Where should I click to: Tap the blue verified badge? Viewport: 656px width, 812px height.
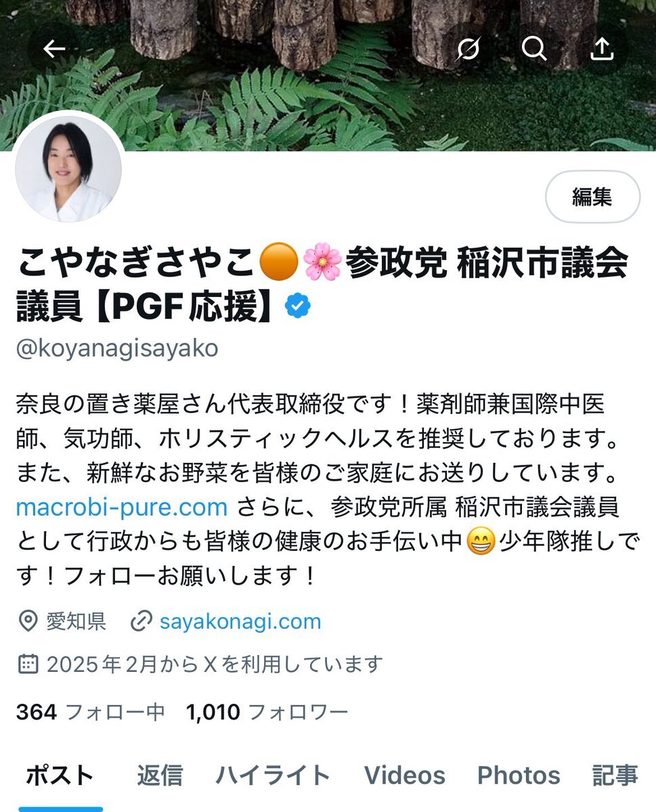297,307
